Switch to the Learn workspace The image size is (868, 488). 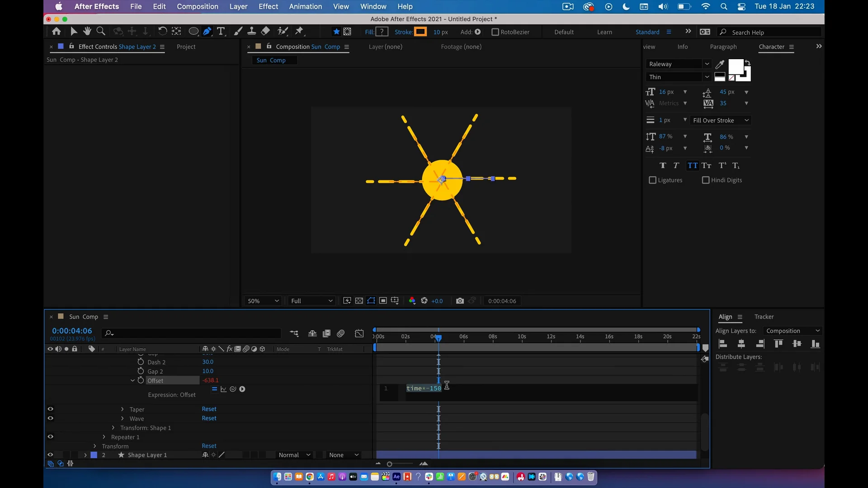click(604, 32)
